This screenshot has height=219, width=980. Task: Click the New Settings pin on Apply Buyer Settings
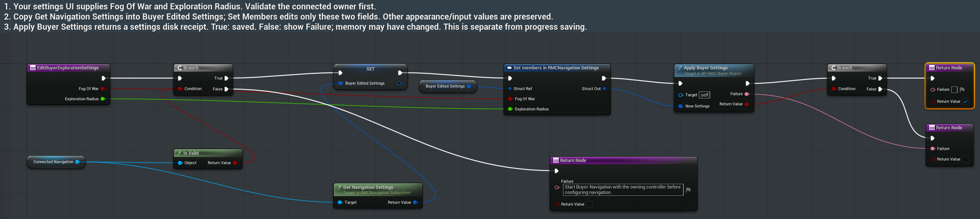[681, 106]
